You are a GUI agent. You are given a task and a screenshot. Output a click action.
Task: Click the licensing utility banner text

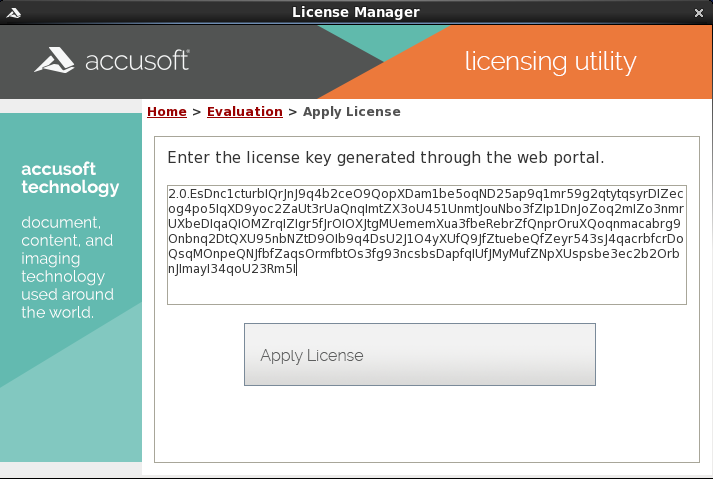point(550,62)
